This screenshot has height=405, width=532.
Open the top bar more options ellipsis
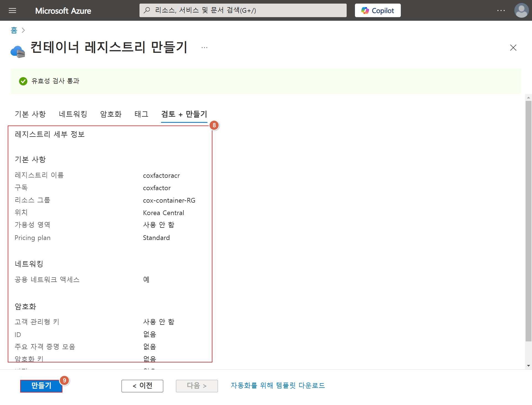click(501, 11)
